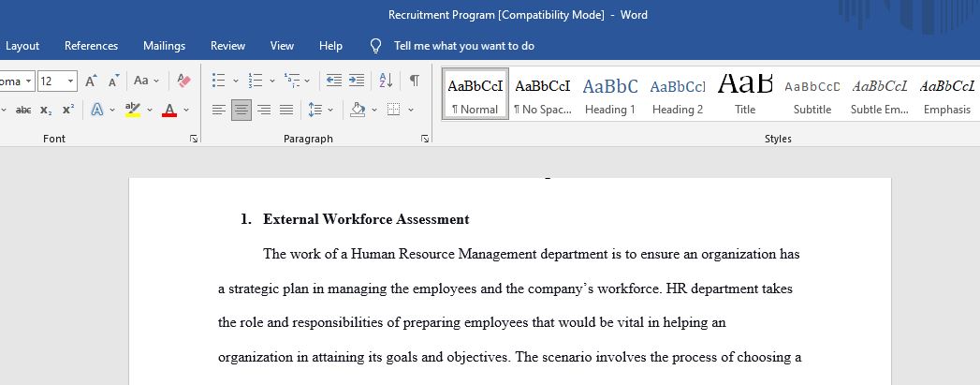The width and height of the screenshot is (980, 385).
Task: Apply the Heading 1 style
Action: pyautogui.click(x=610, y=94)
